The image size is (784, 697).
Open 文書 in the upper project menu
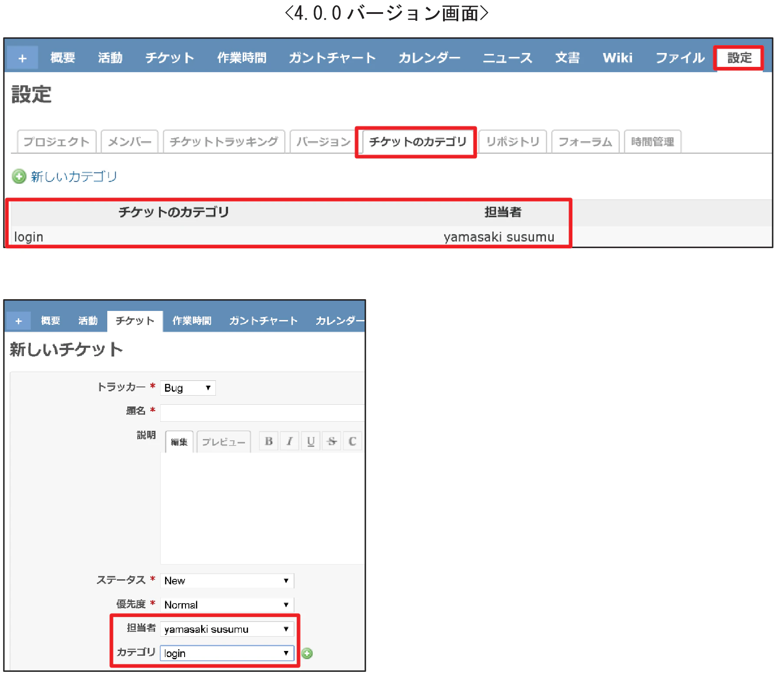click(567, 58)
